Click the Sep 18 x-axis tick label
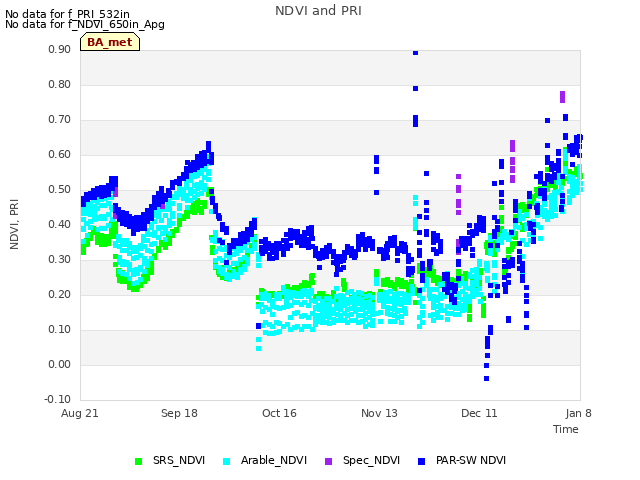The image size is (640, 480). [x=179, y=413]
